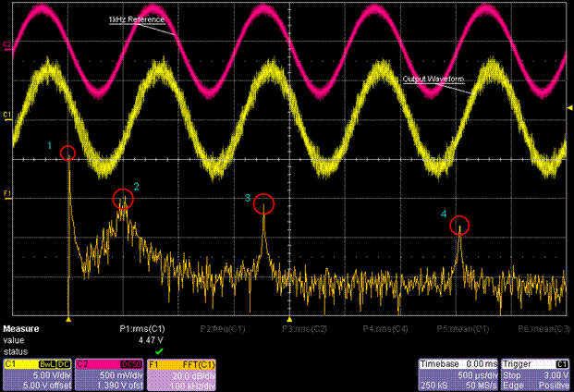The height and width of the screenshot is (392, 574).
Task: Open the Timebase settings box
Action: [x=458, y=374]
